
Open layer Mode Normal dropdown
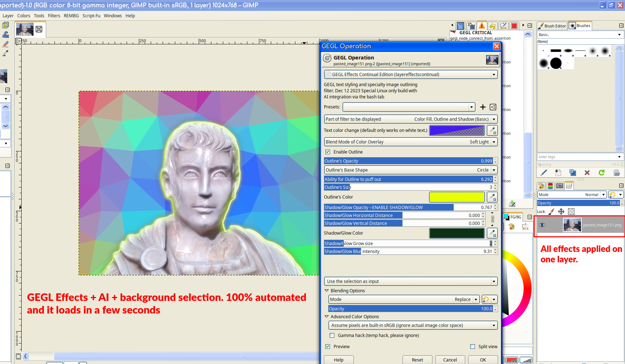coord(572,195)
